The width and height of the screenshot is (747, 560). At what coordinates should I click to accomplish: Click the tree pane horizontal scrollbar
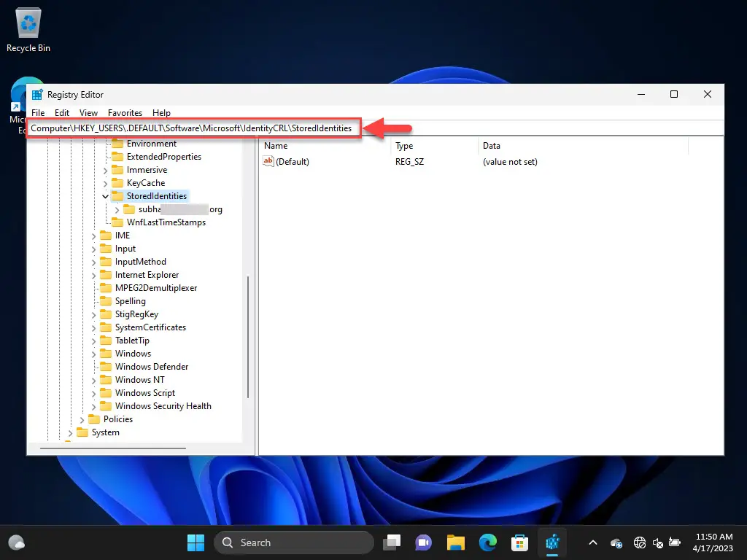pyautogui.click(x=113, y=448)
